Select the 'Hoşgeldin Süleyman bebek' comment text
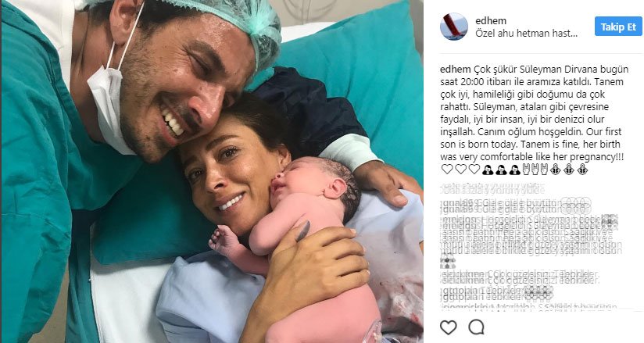 [541, 223]
